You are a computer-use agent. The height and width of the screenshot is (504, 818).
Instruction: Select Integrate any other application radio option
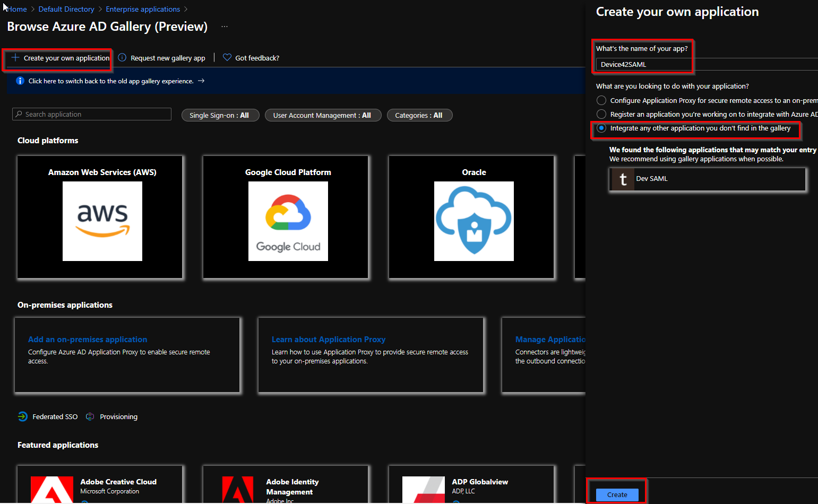click(x=601, y=128)
